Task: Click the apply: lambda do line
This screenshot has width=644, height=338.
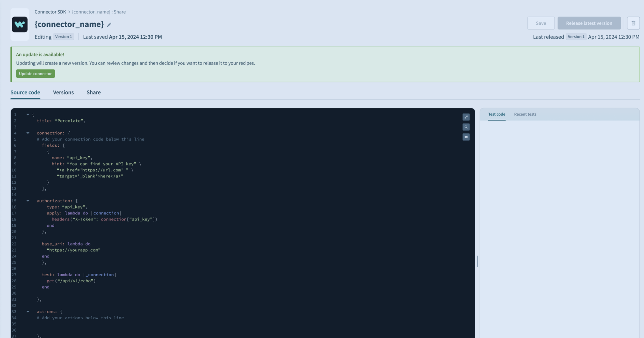Action: pos(84,213)
